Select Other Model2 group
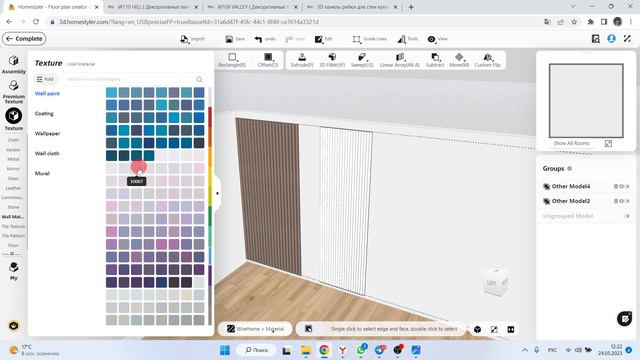This screenshot has width=640, height=360. 571,201
